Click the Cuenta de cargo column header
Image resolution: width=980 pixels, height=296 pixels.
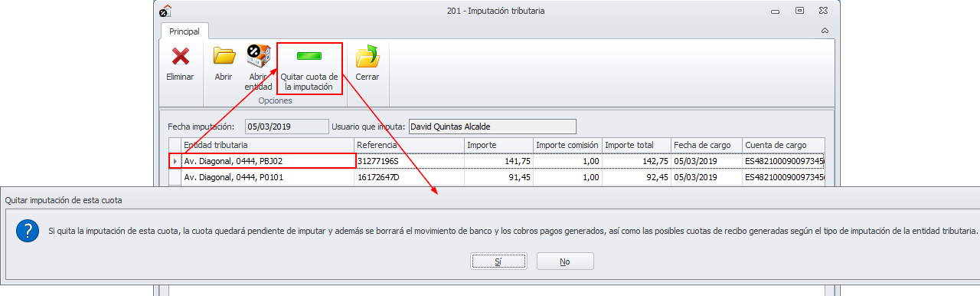(x=783, y=145)
